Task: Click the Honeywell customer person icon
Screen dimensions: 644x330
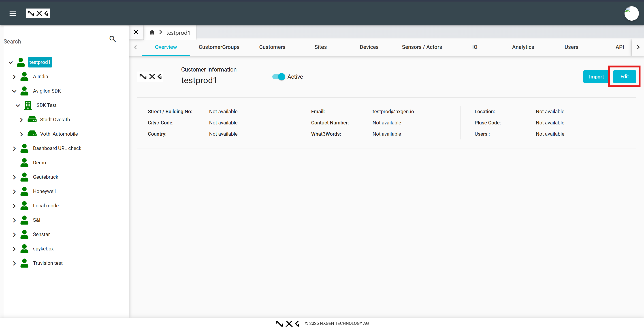Action: tap(24, 191)
